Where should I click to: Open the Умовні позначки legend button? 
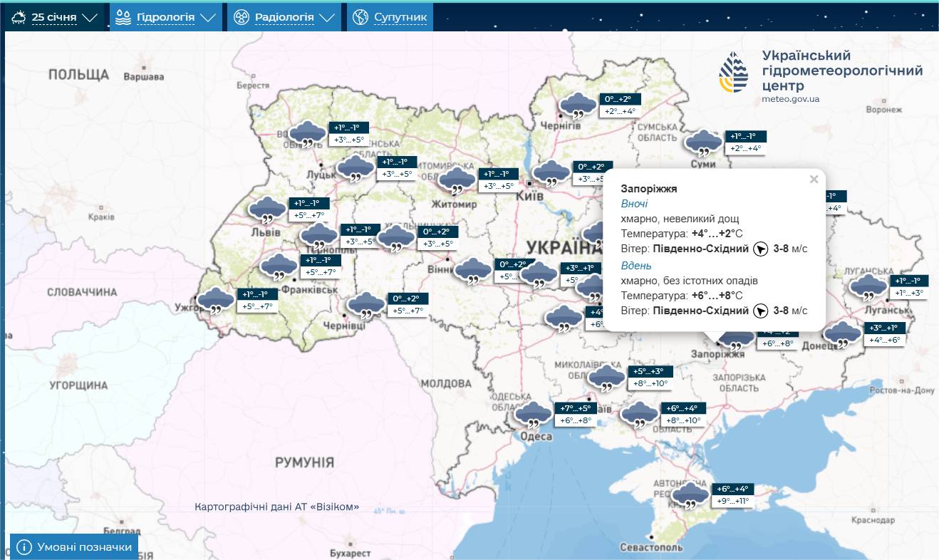point(74,547)
